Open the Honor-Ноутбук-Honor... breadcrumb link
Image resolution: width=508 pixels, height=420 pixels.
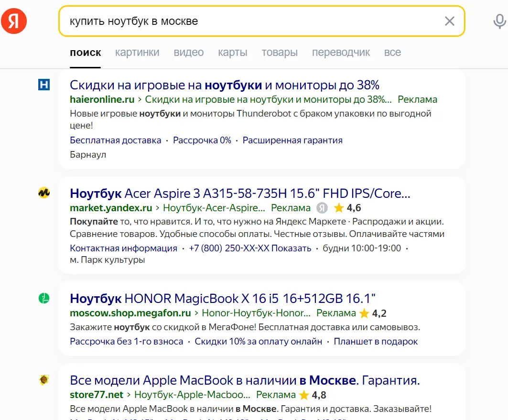pyautogui.click(x=256, y=313)
